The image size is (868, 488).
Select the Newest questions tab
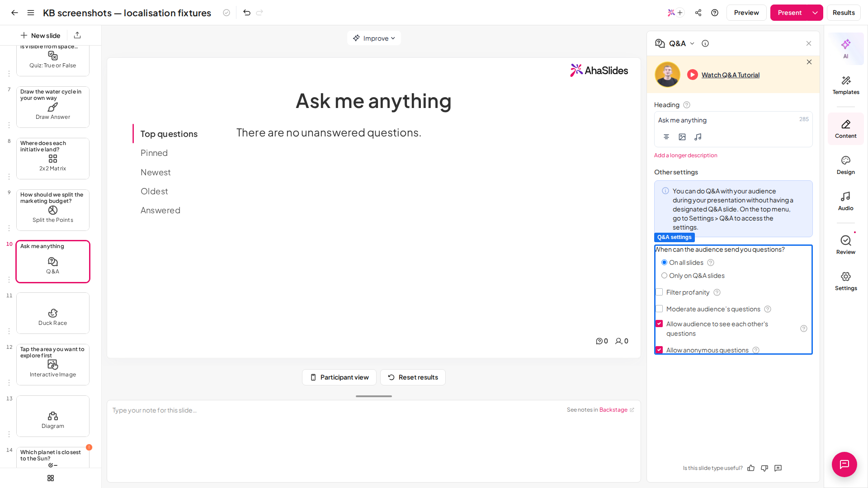(x=156, y=173)
